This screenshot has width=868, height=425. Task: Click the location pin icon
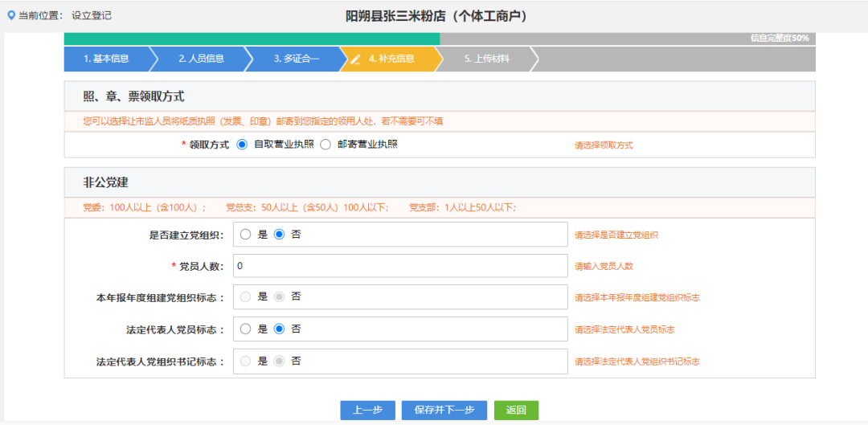(11, 15)
